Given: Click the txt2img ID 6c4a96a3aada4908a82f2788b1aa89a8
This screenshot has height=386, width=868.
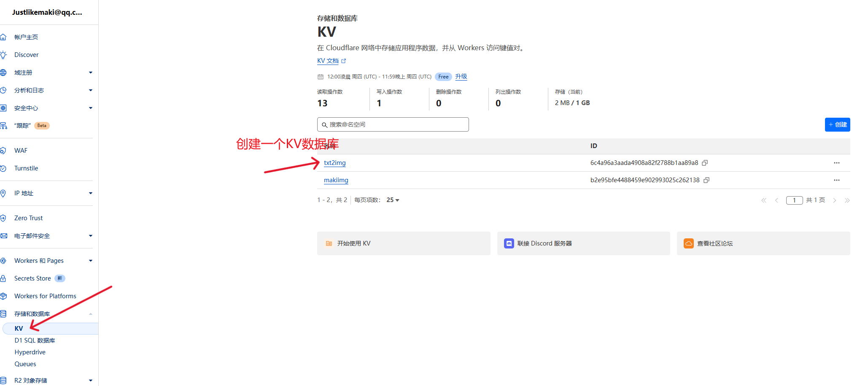Looking at the screenshot, I should (644, 163).
